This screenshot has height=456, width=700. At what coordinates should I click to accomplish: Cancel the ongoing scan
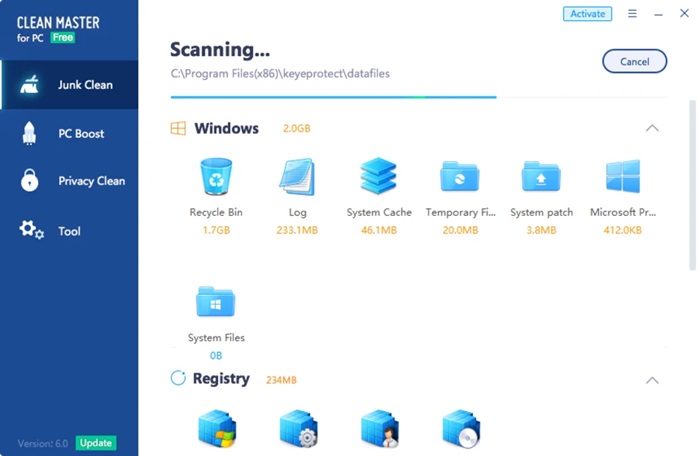pyautogui.click(x=634, y=61)
